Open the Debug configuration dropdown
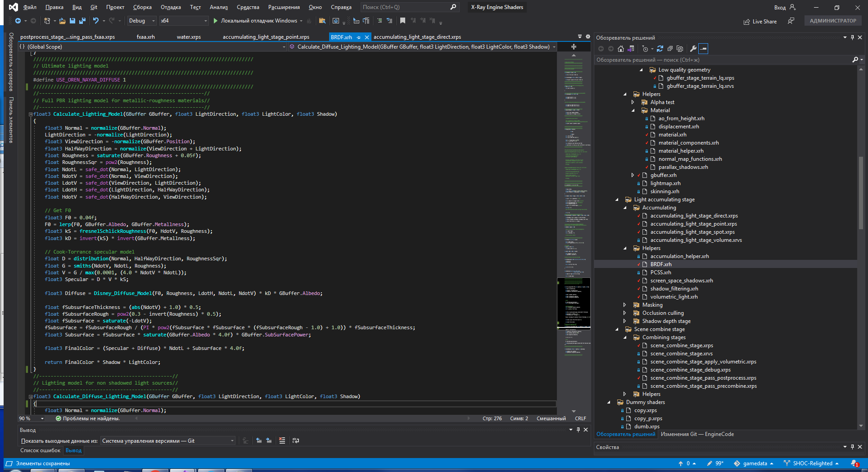Viewport: 868px width, 472px height. click(141, 21)
